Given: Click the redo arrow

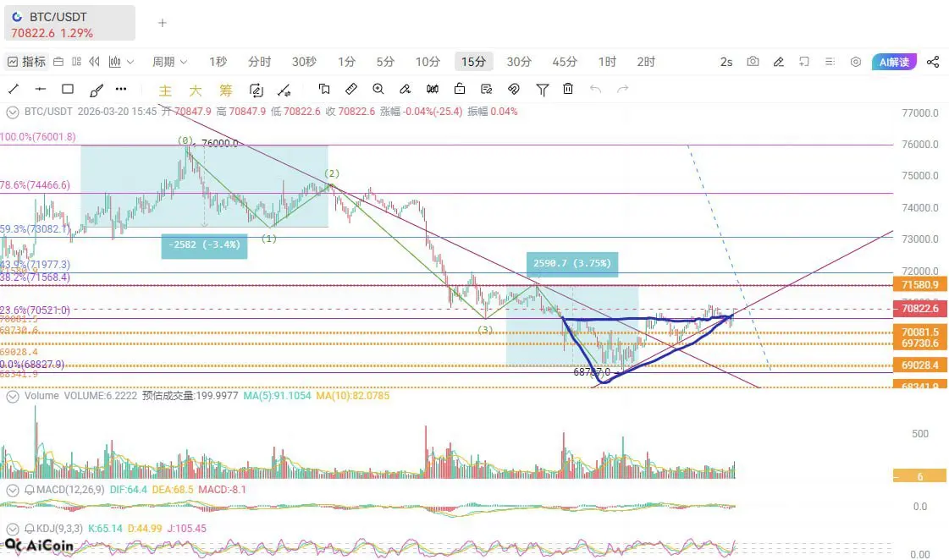Looking at the screenshot, I should (623, 90).
